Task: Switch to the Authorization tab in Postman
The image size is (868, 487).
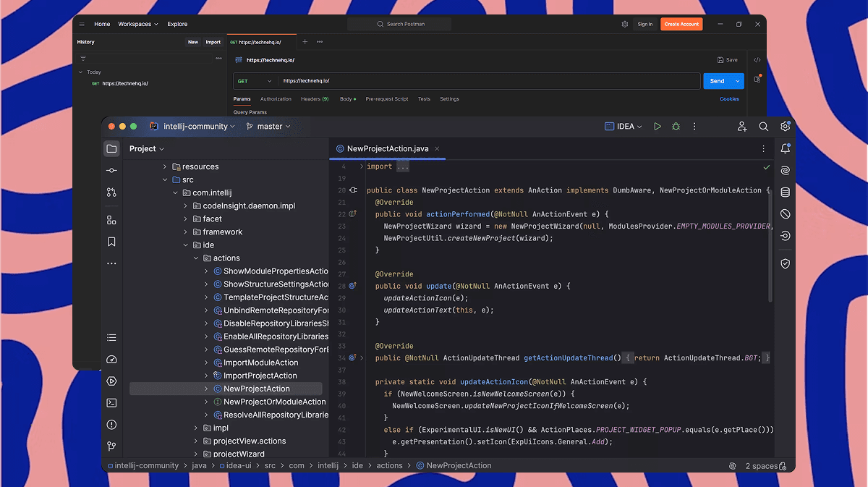Action: coord(276,99)
